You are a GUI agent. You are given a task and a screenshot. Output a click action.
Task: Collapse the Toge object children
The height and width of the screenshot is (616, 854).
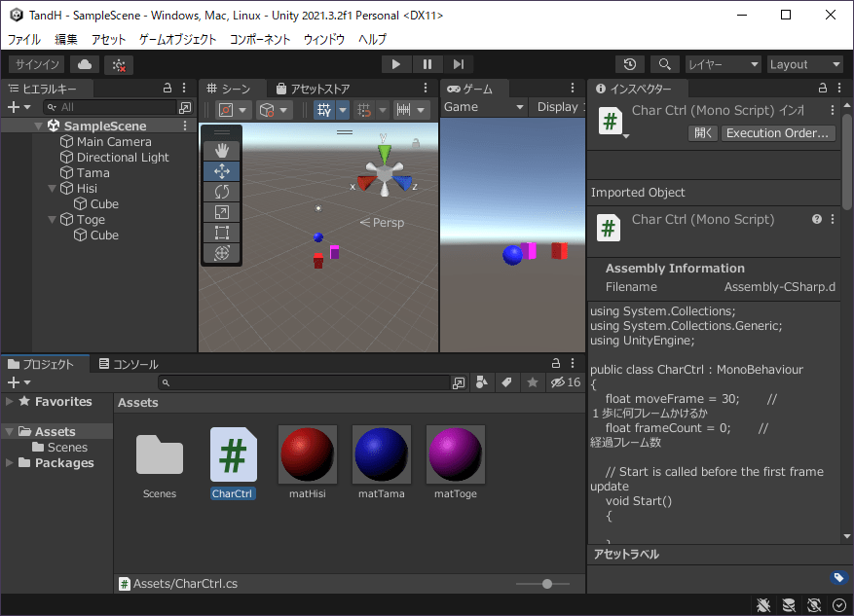click(x=53, y=219)
